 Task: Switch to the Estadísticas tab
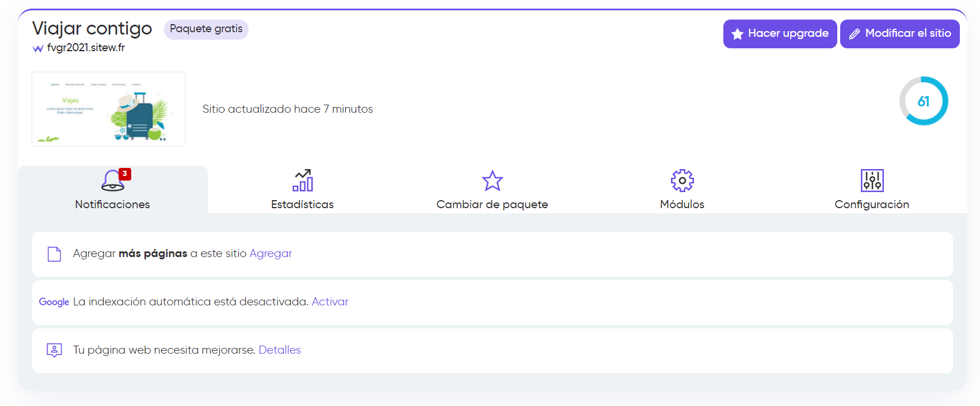(x=302, y=190)
